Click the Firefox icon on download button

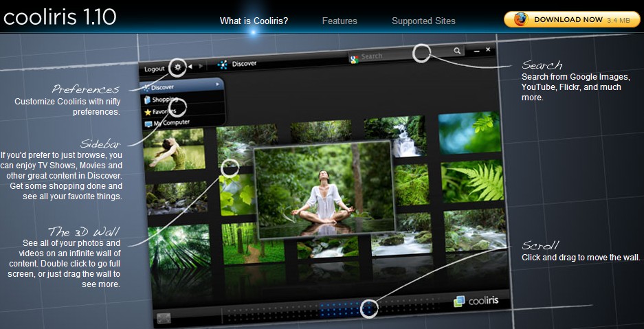(521, 19)
